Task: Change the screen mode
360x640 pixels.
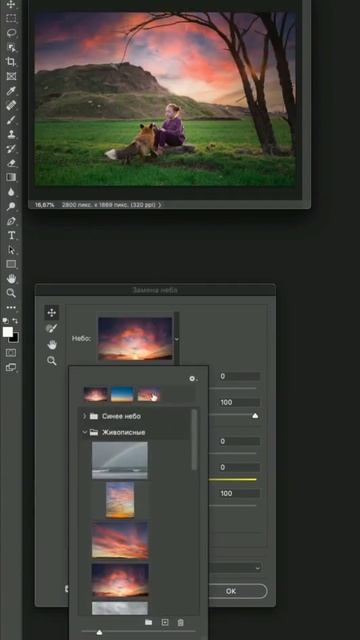Action: 11,367
